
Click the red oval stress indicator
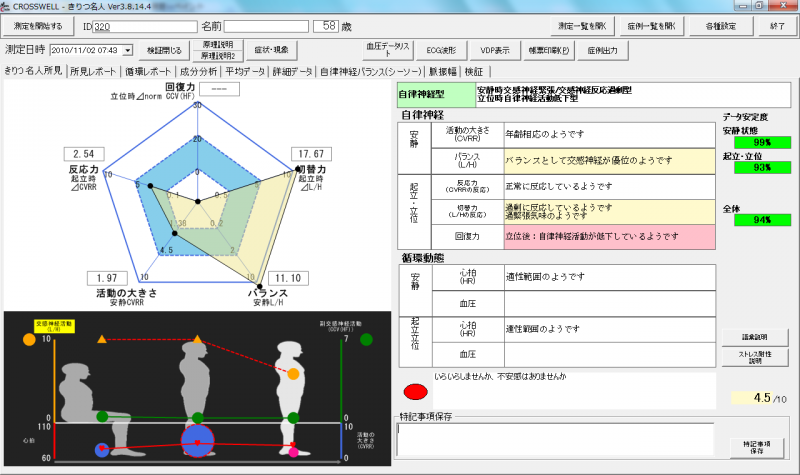(415, 392)
